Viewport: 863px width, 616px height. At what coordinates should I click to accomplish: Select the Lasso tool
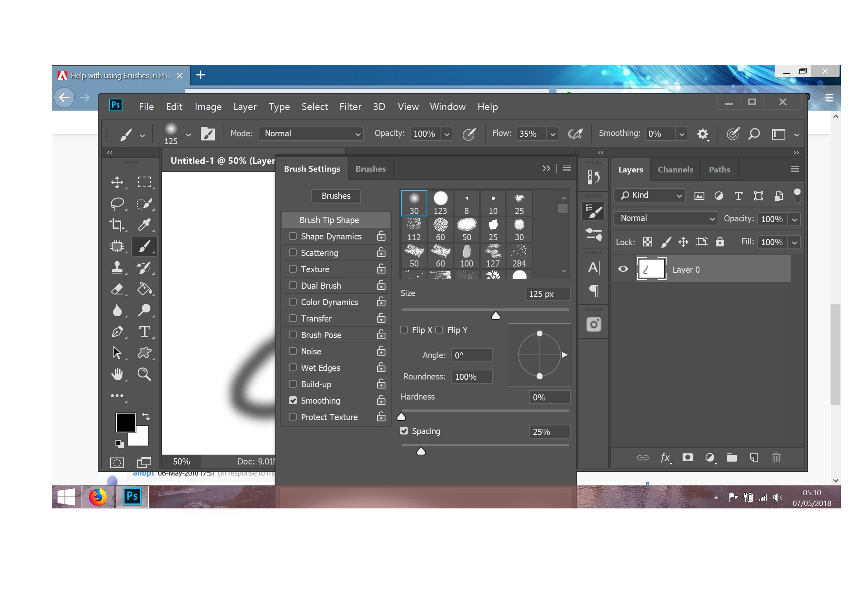(118, 203)
